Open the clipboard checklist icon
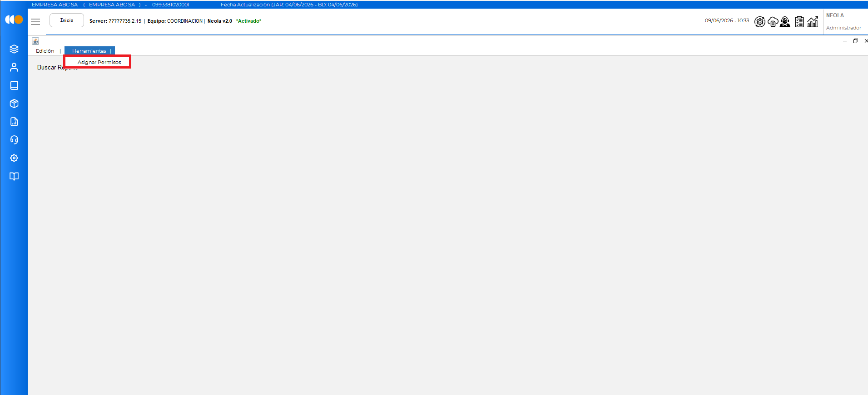The width and height of the screenshot is (868, 395). pos(799,21)
